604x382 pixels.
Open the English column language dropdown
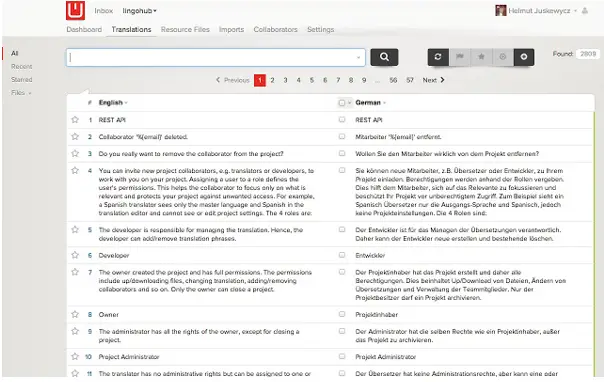126,103
